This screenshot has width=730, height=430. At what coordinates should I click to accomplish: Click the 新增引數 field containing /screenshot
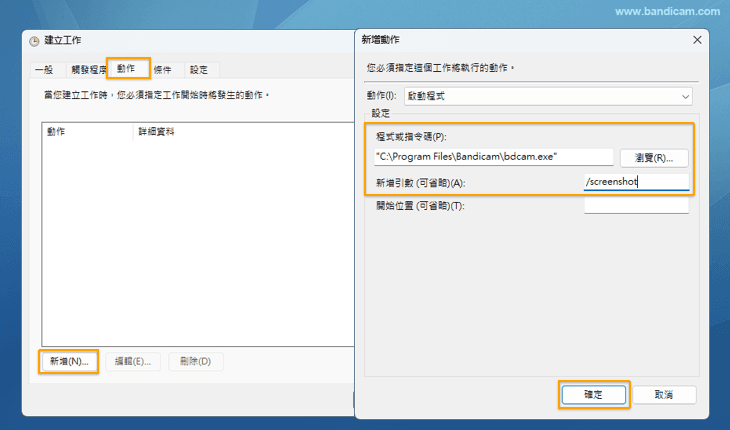pyautogui.click(x=636, y=182)
